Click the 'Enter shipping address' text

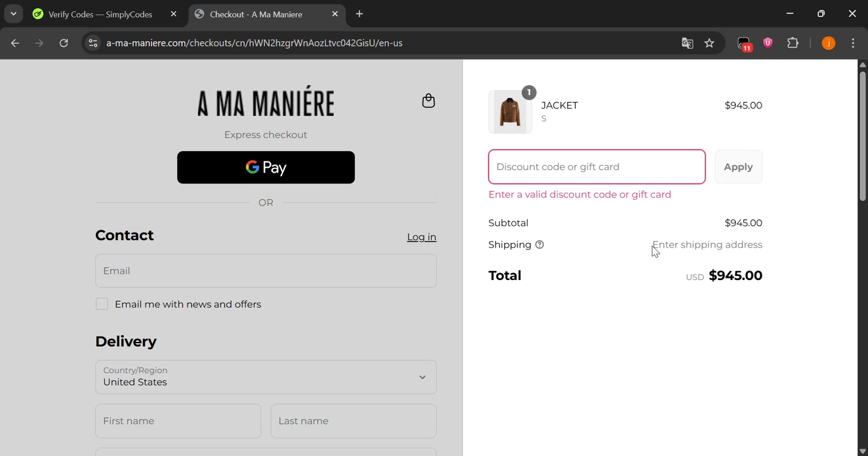pyautogui.click(x=707, y=245)
